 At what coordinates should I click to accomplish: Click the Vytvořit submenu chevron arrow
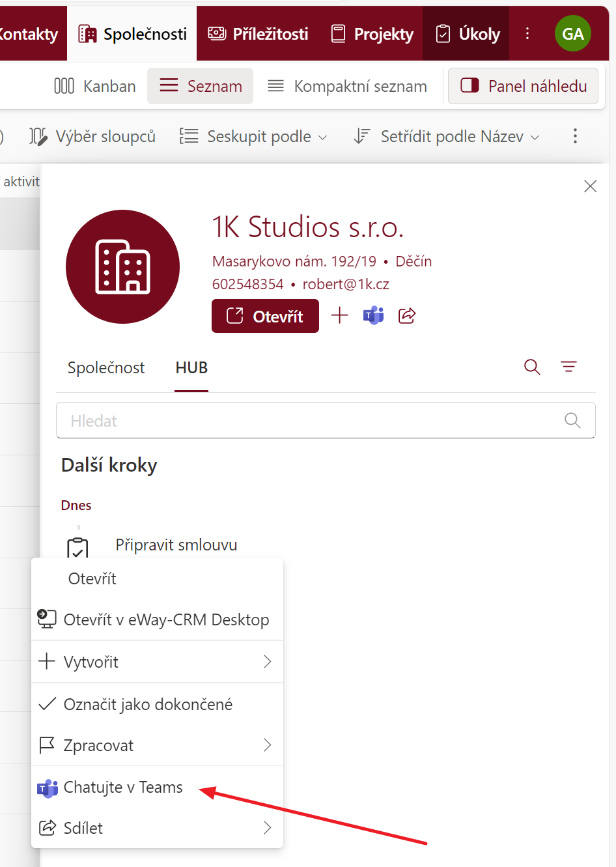pos(267,662)
